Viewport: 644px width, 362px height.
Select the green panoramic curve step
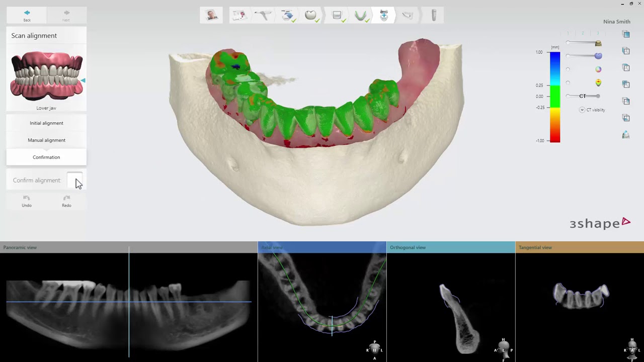pos(361,15)
